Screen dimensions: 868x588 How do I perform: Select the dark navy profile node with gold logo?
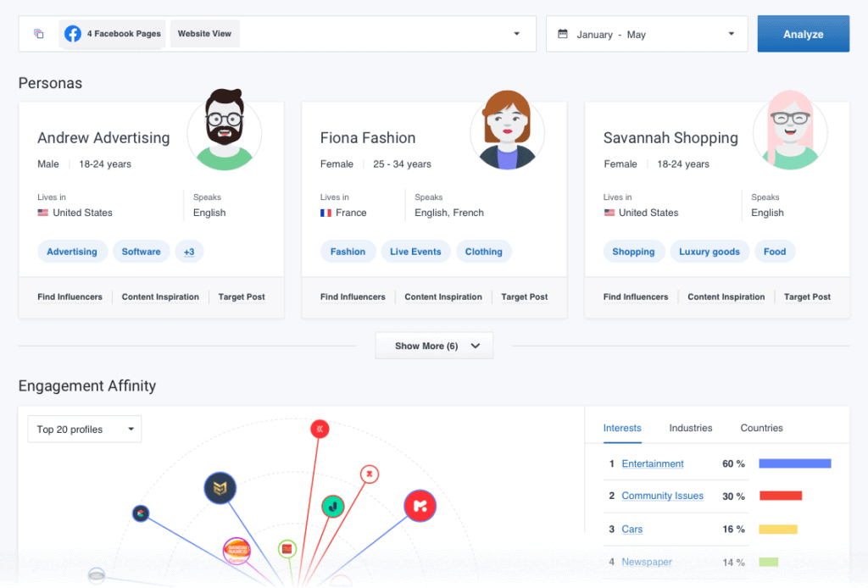[220, 488]
